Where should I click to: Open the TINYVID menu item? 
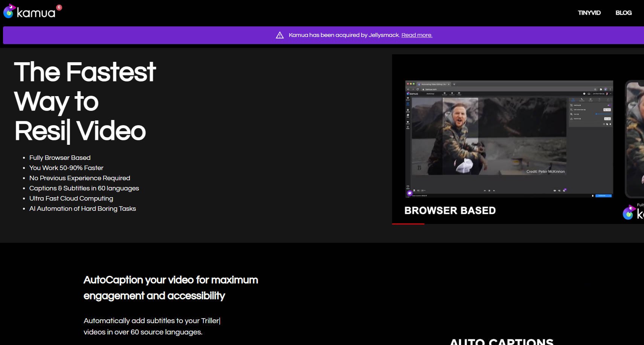589,13
